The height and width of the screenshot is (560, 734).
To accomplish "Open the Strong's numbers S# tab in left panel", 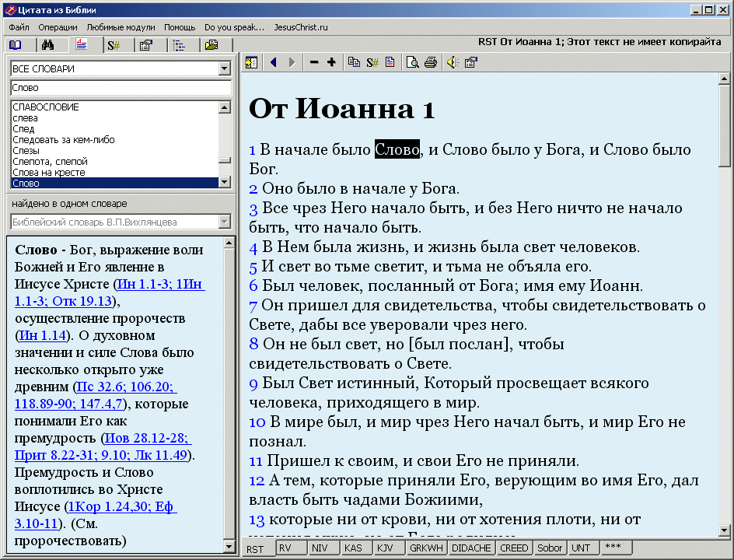I will [114, 45].
